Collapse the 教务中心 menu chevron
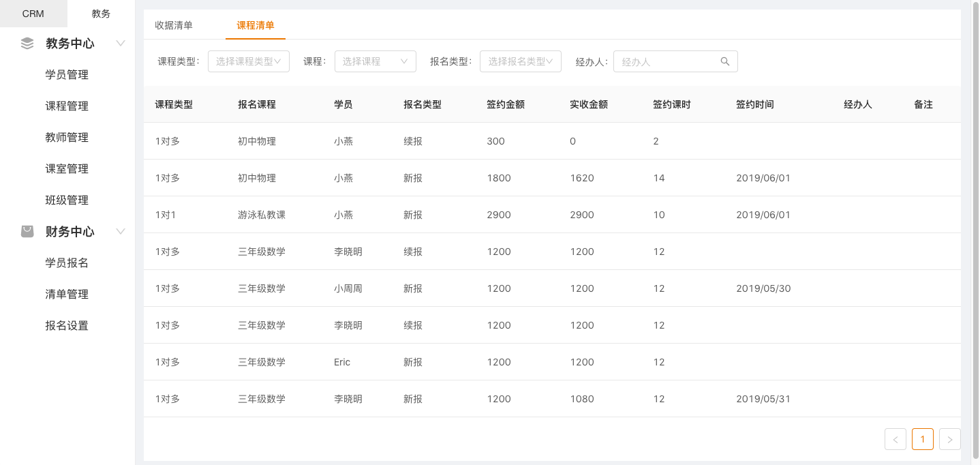The height and width of the screenshot is (465, 980). [121, 44]
